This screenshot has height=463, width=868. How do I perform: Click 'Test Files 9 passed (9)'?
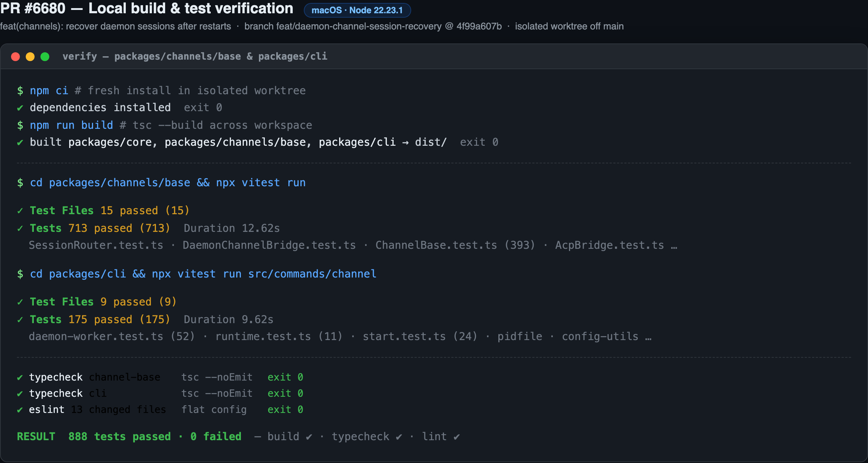tap(103, 301)
